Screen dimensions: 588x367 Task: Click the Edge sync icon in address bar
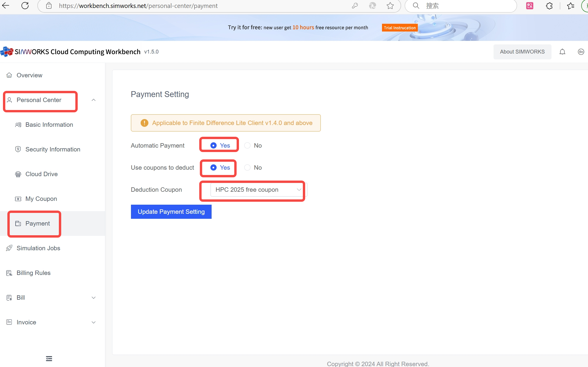[373, 6]
